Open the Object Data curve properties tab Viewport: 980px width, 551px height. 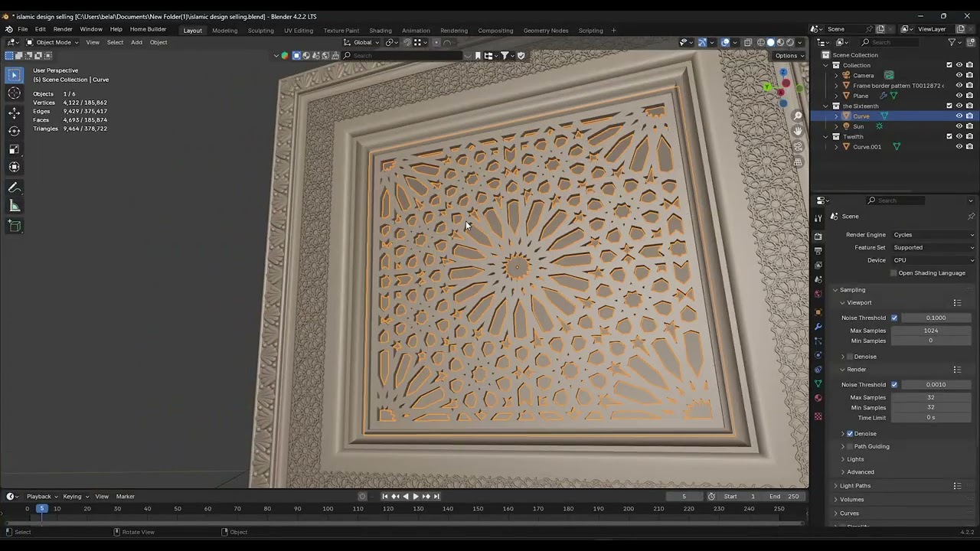tap(818, 383)
